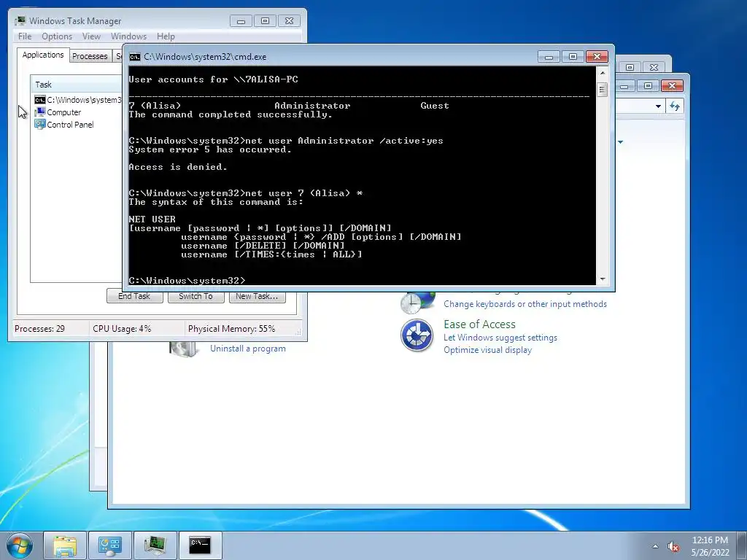Maximize the cmd.exe window

(573, 57)
